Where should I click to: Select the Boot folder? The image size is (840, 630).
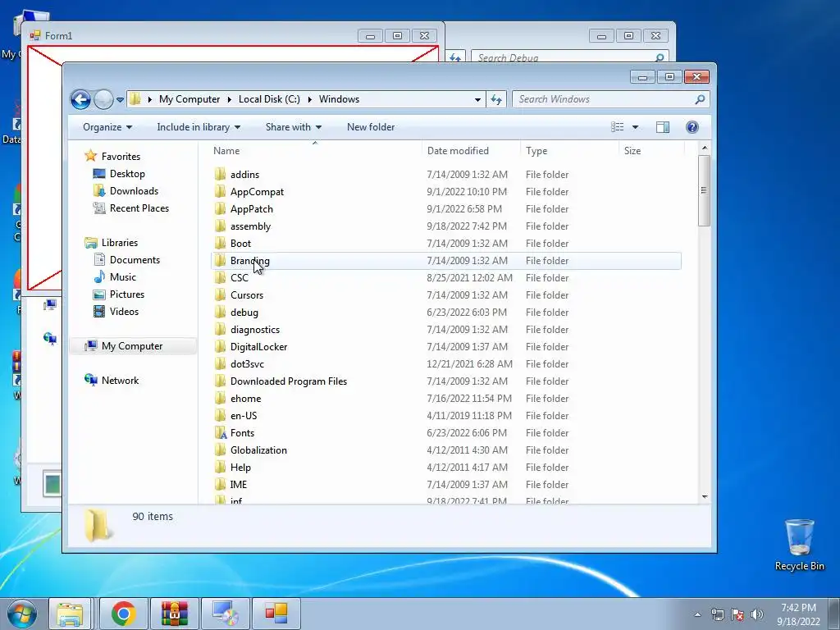240,243
